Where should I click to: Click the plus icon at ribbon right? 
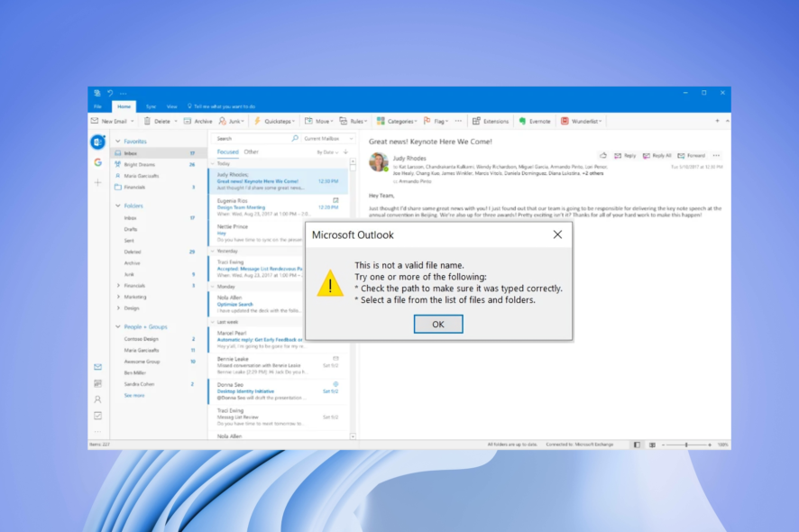pyautogui.click(x=717, y=121)
